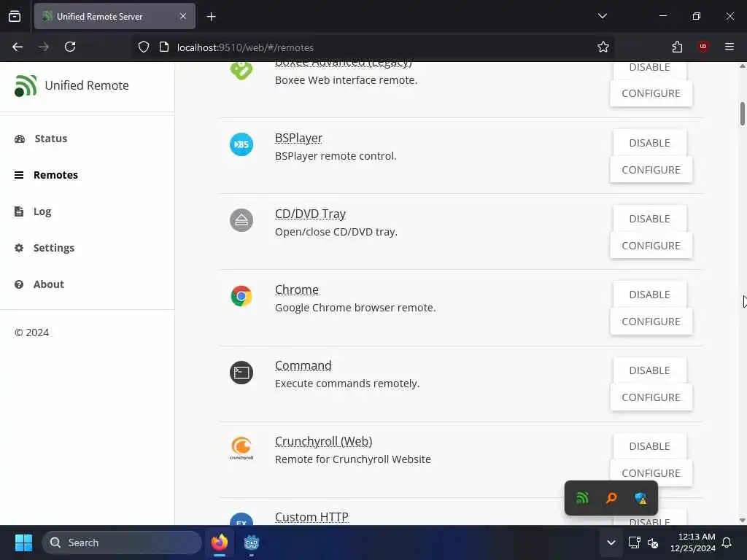
Task: Click the Command terminal icon
Action: (241, 373)
